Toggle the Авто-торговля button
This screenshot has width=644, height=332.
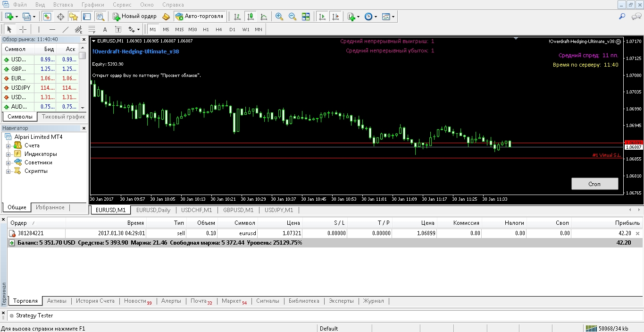click(200, 17)
